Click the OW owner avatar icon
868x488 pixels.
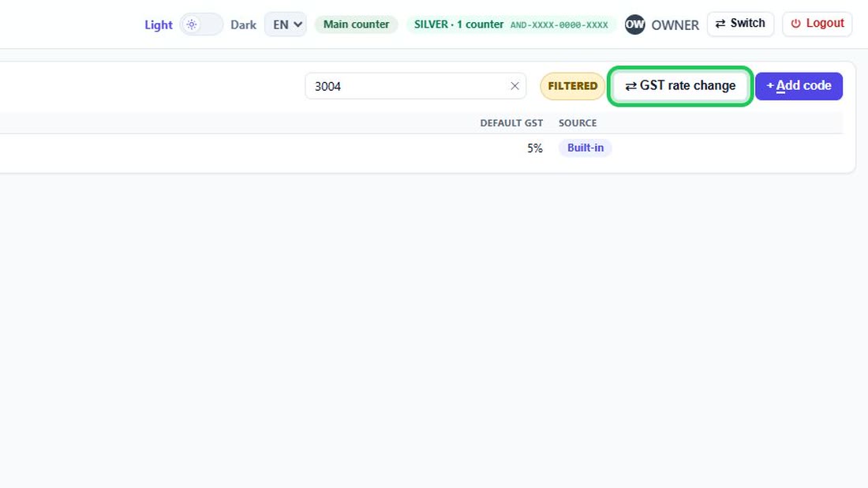pos(634,24)
